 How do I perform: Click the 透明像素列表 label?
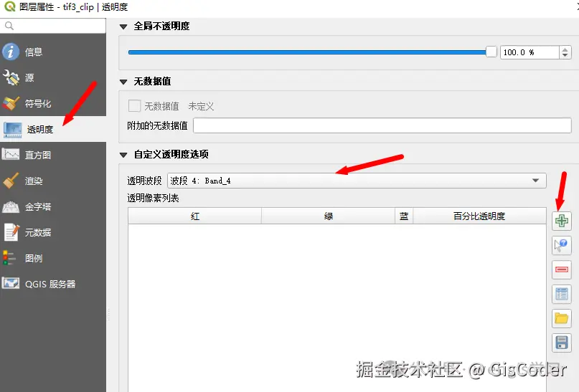click(153, 199)
